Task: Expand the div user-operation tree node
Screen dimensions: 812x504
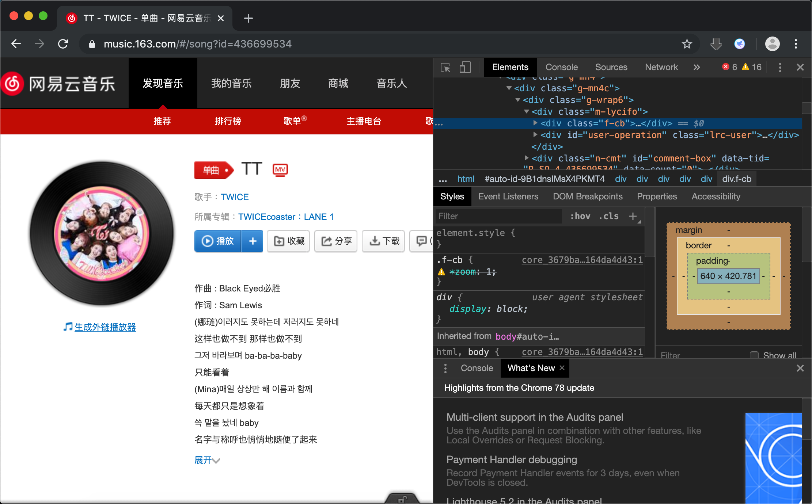Action: coord(535,135)
